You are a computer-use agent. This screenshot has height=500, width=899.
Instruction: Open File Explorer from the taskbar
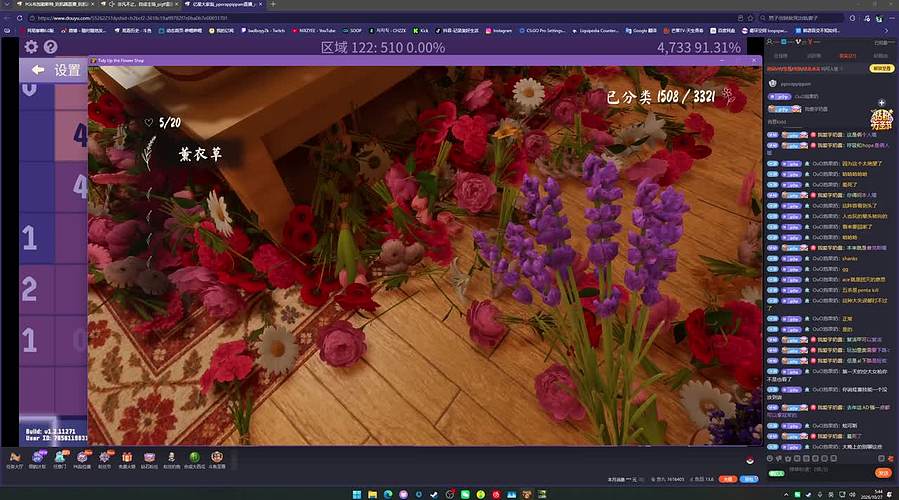click(x=372, y=494)
